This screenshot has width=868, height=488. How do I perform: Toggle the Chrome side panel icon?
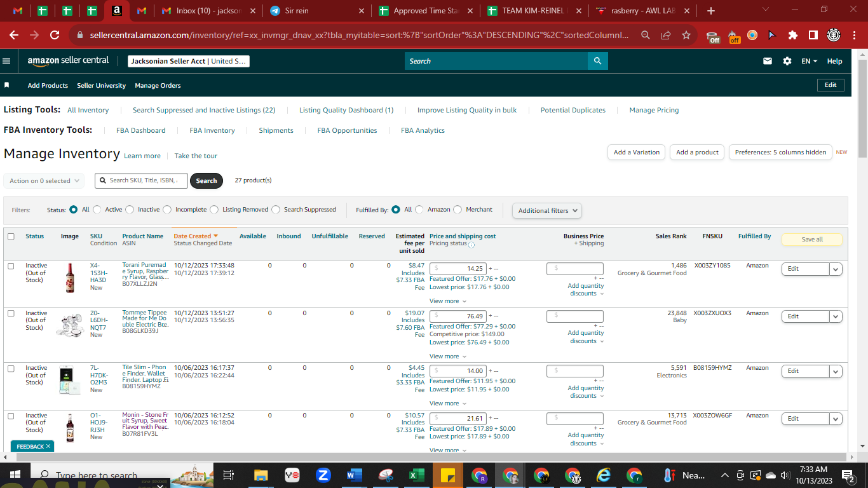[813, 35]
